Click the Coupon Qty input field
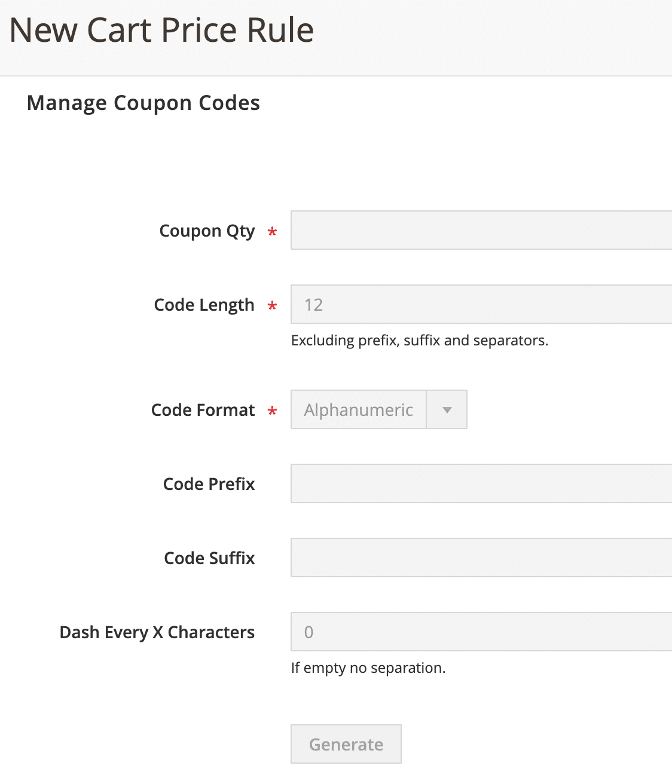 pyautogui.click(x=481, y=230)
